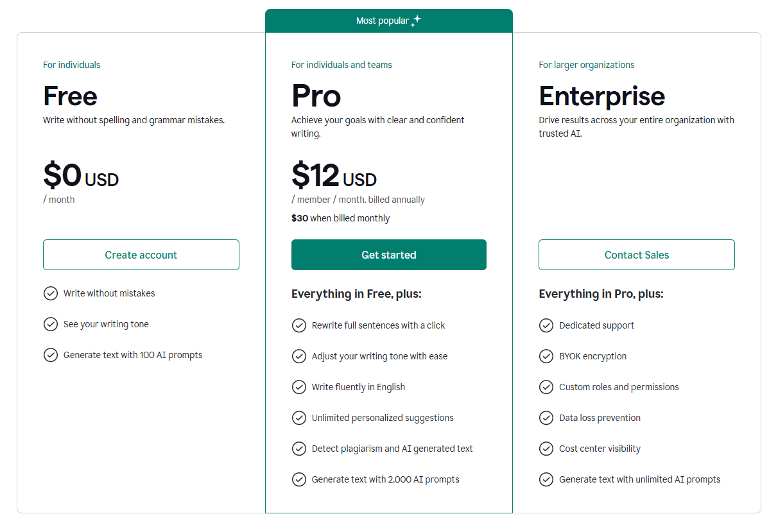This screenshot has height=532, width=778.
Task: Click the sparkle icon beside Most popular
Action: click(416, 21)
